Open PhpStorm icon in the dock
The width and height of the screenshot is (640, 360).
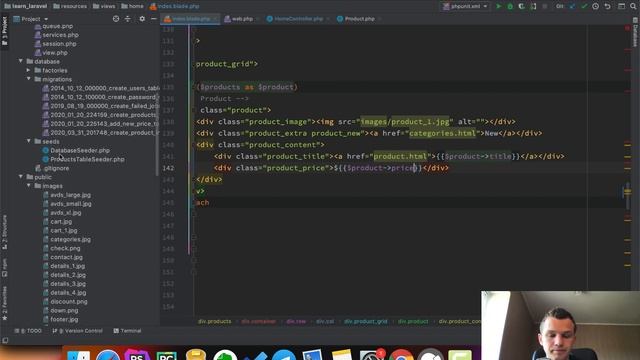pyautogui.click(x=137, y=355)
